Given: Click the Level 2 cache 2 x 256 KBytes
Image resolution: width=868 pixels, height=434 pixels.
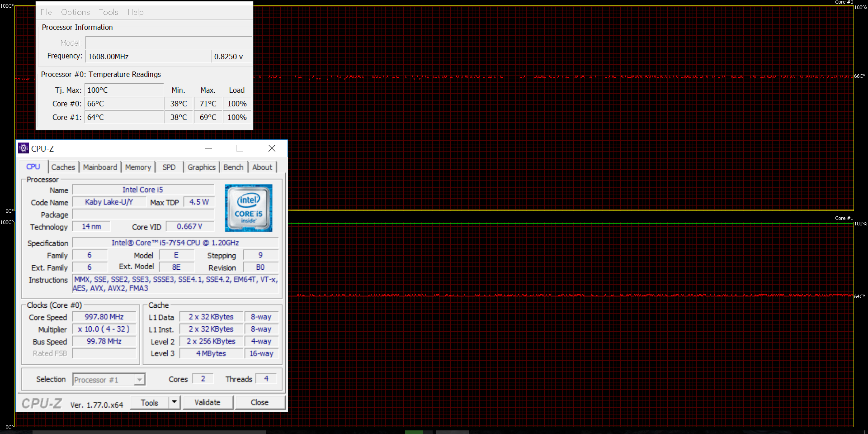Looking at the screenshot, I should click(211, 341).
